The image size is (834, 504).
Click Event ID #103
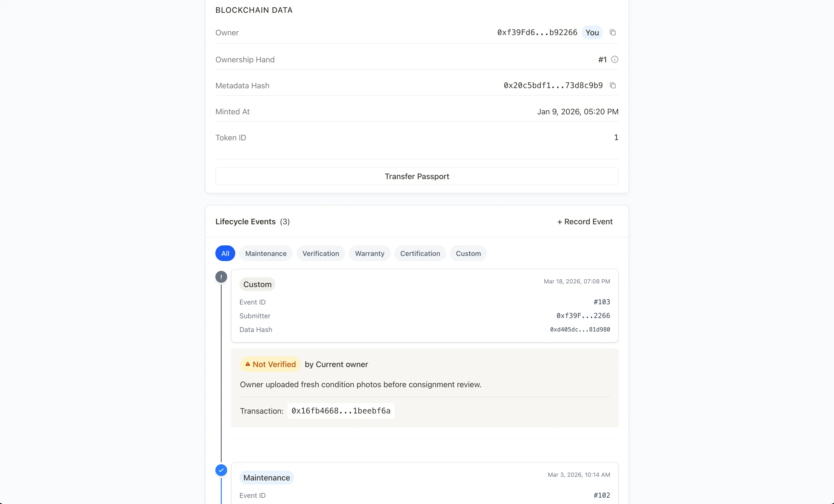click(x=601, y=302)
